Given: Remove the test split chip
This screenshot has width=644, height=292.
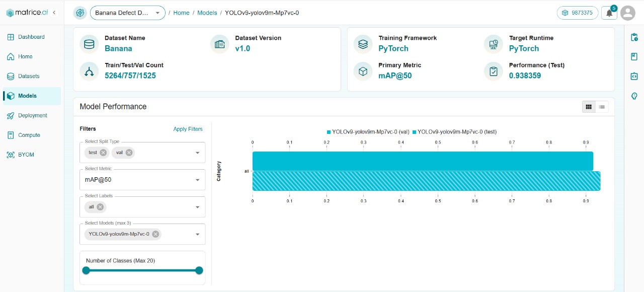Looking at the screenshot, I should 103,153.
